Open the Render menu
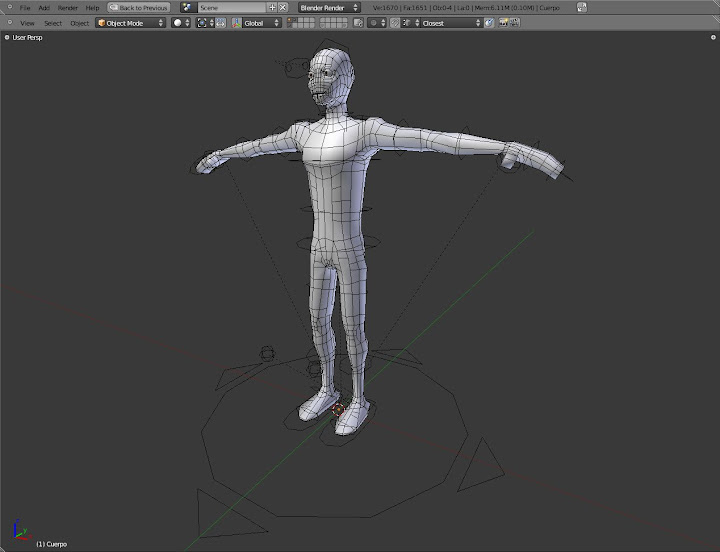The height and width of the screenshot is (552, 720). 67,7
